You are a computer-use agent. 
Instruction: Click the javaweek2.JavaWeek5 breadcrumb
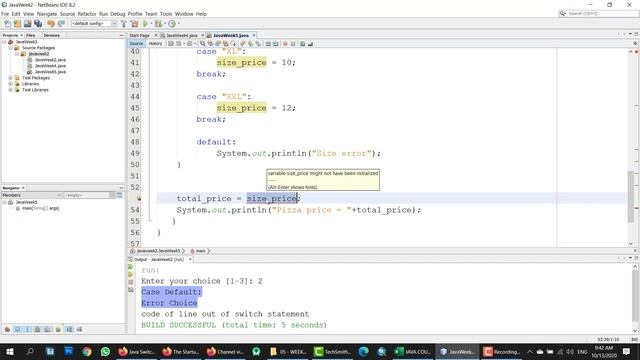pos(158,251)
